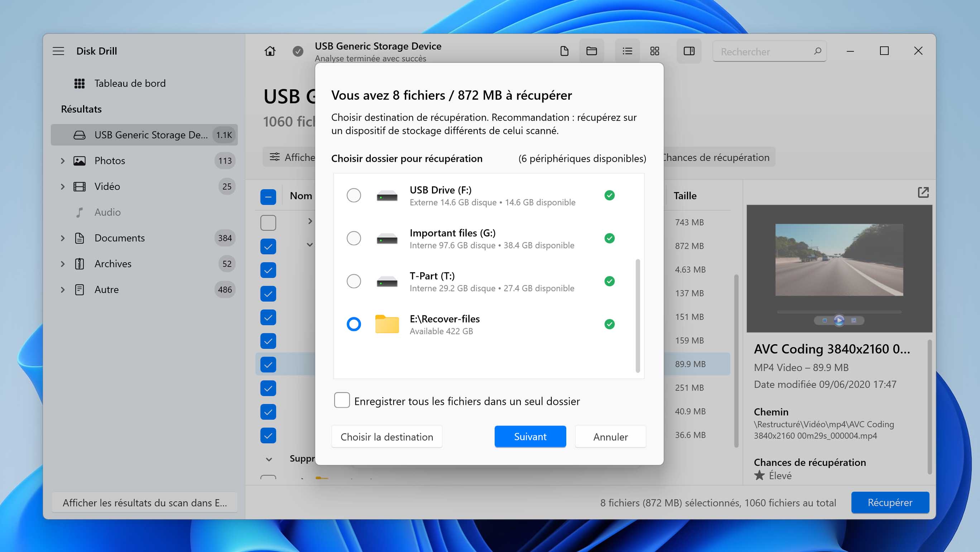Screen dimensions: 980x552
Task: Click the Suivant button
Action: pyautogui.click(x=530, y=436)
